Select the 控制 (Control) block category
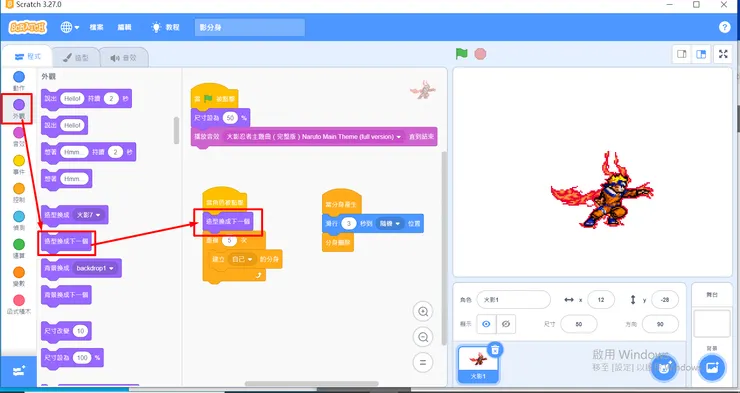 (x=19, y=192)
